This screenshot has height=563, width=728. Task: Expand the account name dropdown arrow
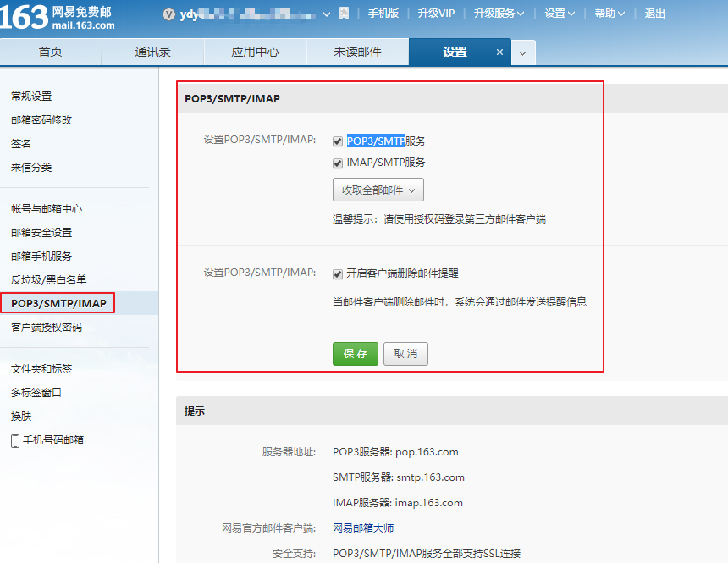[x=327, y=14]
